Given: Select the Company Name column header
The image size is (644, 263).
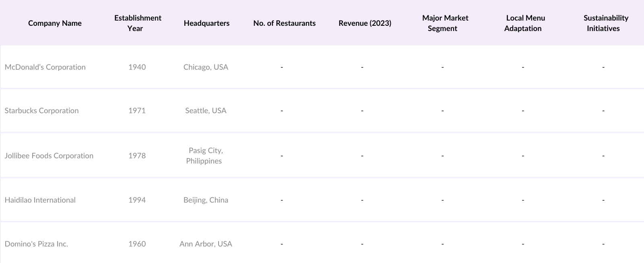Looking at the screenshot, I should (x=55, y=23).
